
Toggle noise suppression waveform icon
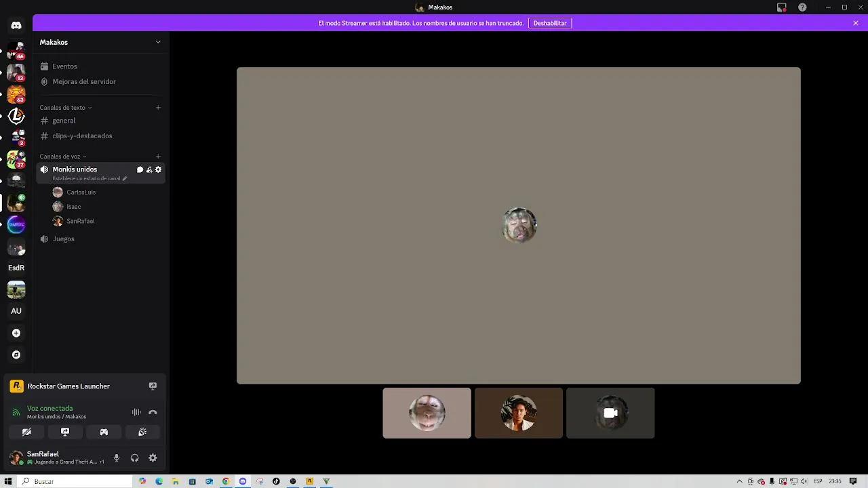136,412
